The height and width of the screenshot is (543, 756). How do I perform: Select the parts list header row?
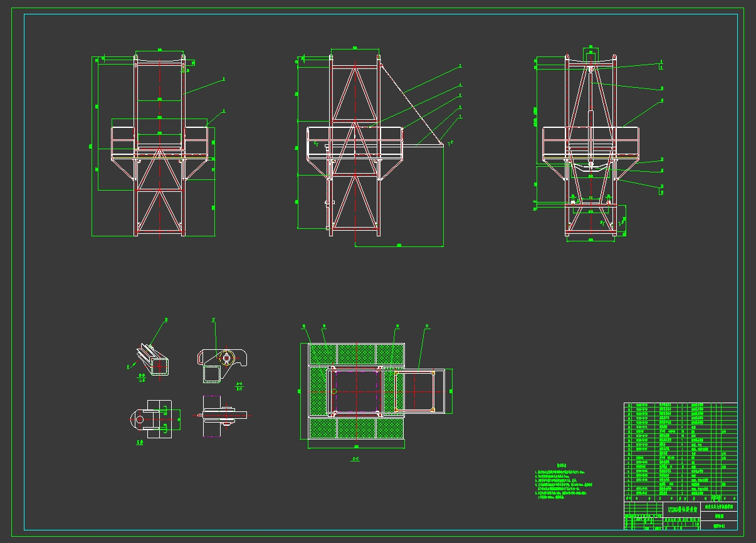coord(680,498)
